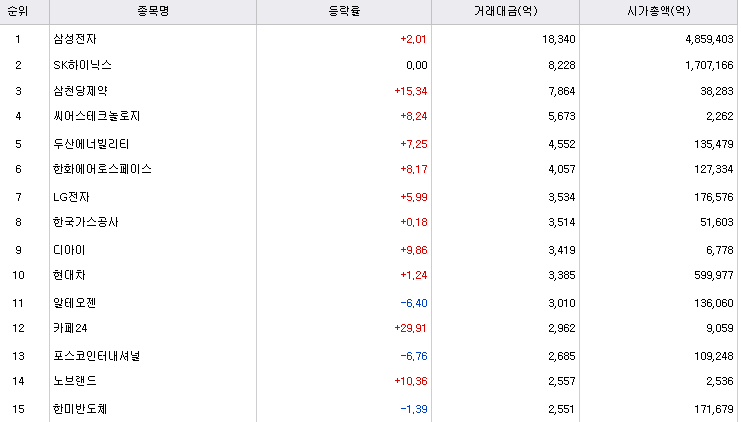Select 씨어스테크놀로지 stock name

96,116
